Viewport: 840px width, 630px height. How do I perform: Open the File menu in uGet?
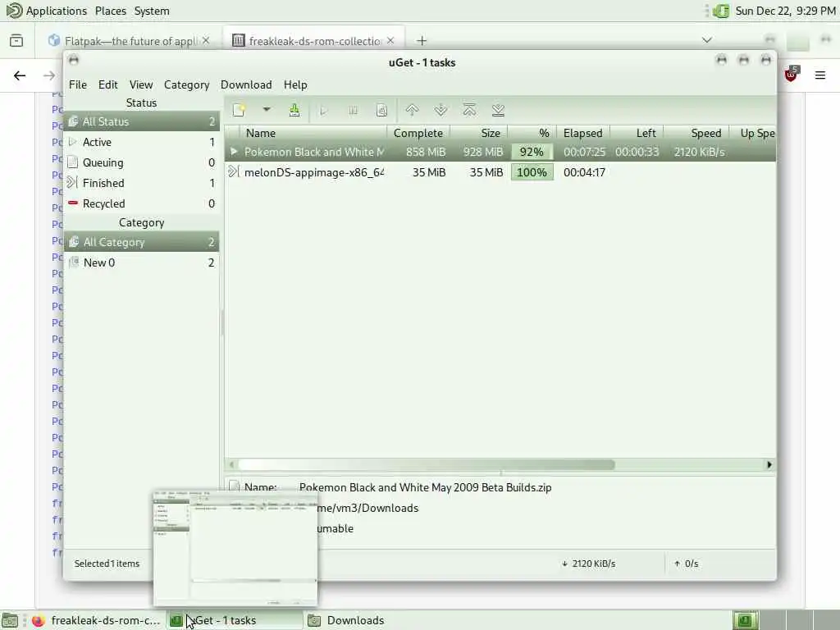tap(78, 84)
